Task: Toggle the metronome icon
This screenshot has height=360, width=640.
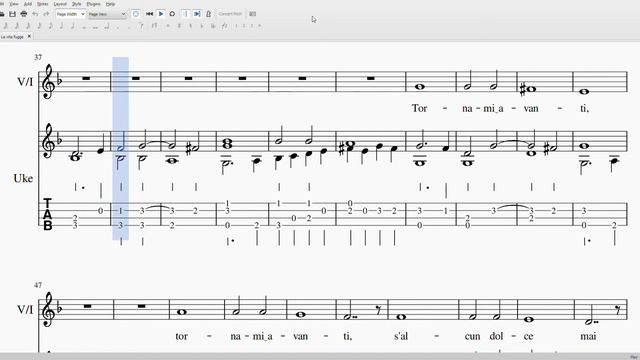Action: (208, 14)
